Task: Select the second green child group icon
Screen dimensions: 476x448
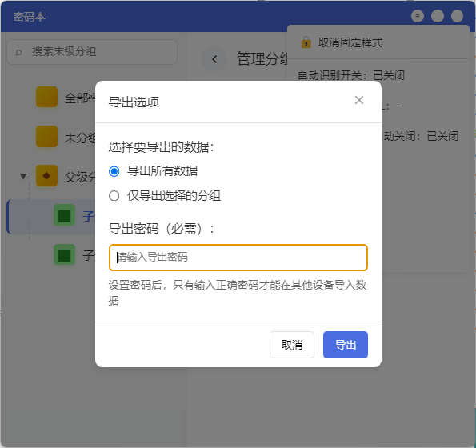Action: coord(64,254)
